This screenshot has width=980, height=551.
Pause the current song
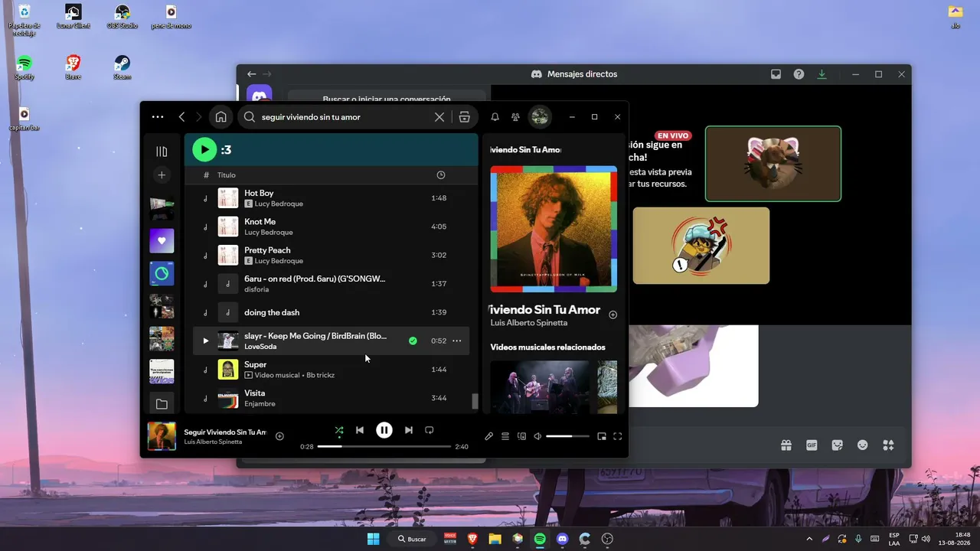coord(384,430)
